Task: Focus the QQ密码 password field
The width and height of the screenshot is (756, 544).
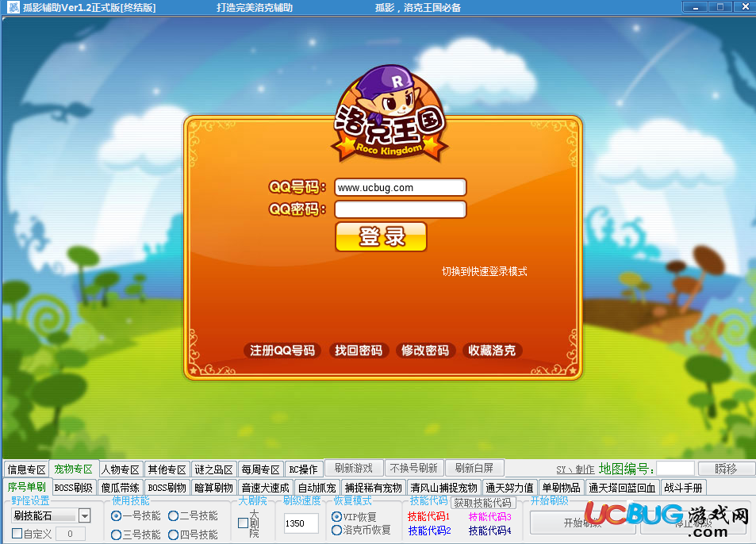Action: (400, 209)
